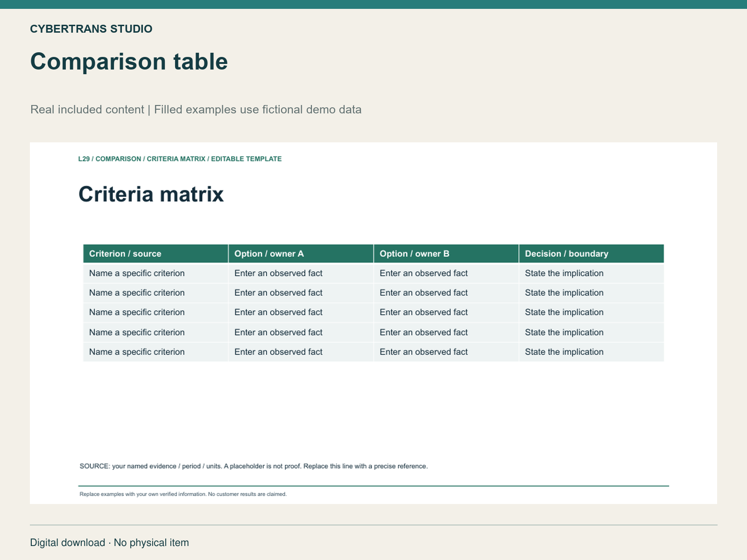Click the CYBERTRANS STUDIO brand text

pos(91,29)
